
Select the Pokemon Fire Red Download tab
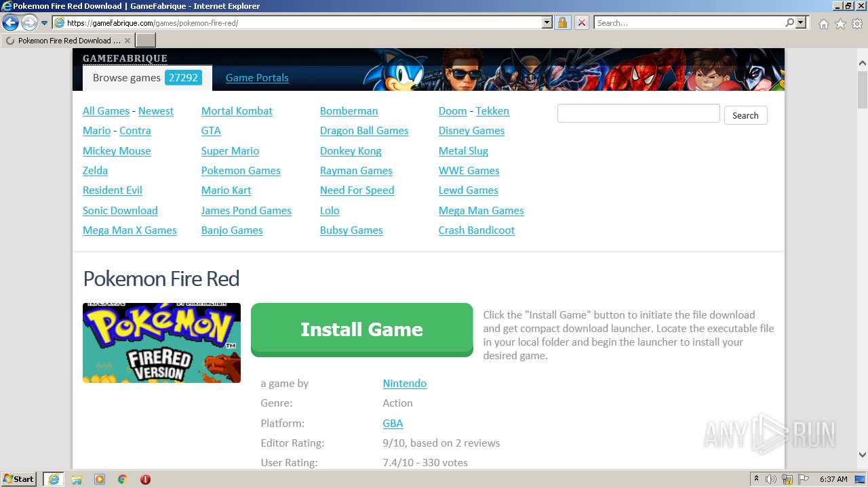point(68,41)
